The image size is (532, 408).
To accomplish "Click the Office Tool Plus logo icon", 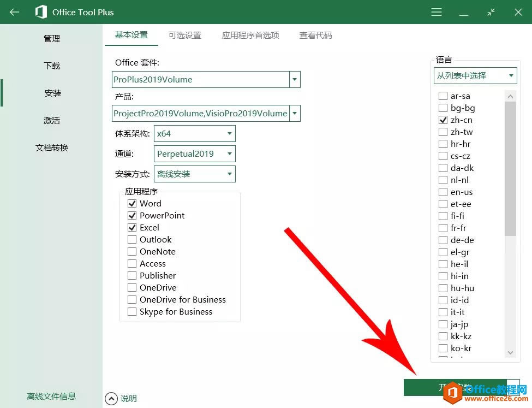I will (41, 11).
